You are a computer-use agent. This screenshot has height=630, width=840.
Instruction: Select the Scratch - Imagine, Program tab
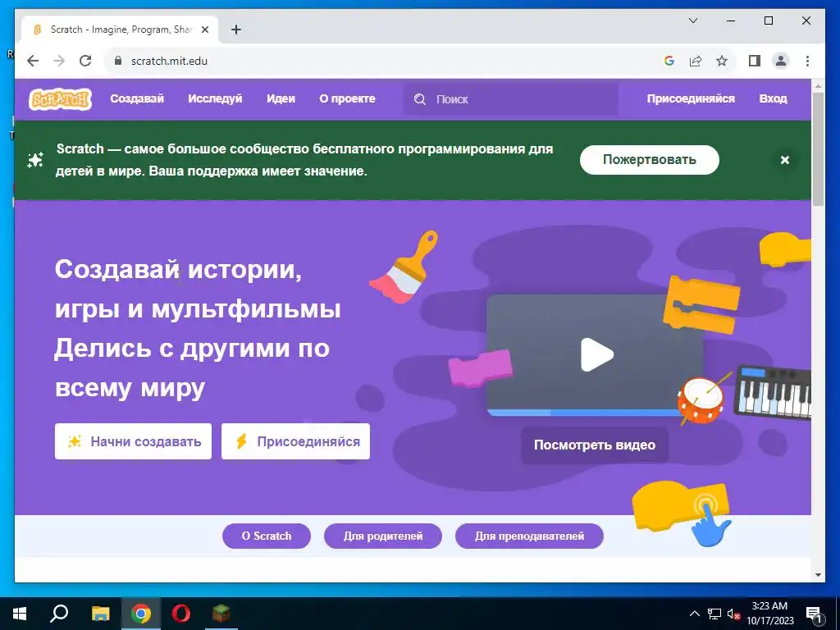(120, 30)
